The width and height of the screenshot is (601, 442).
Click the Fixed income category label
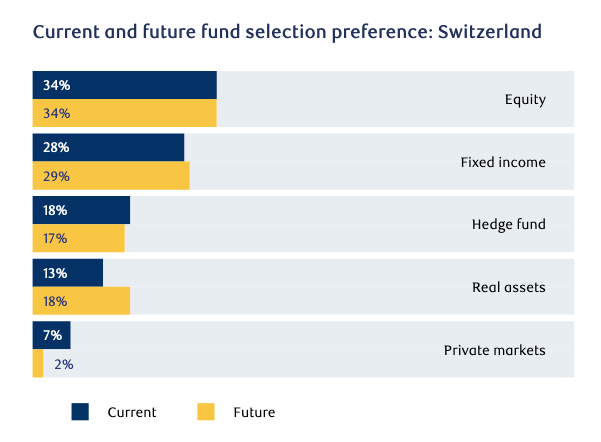click(x=503, y=161)
